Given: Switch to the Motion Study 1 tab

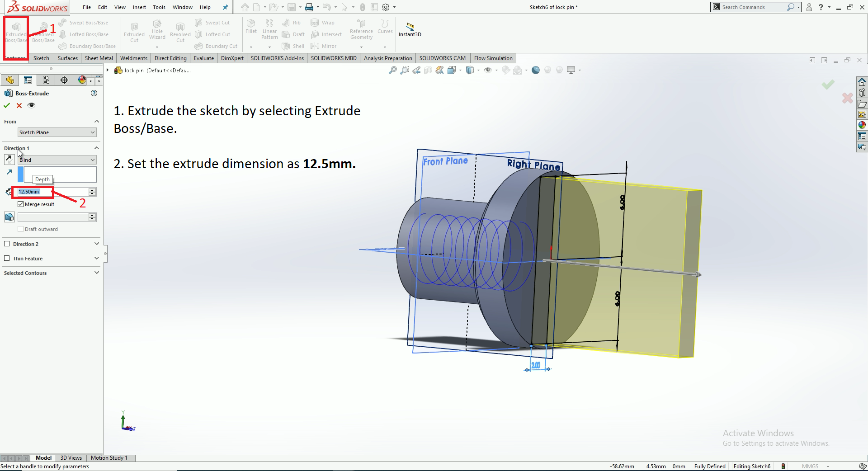Looking at the screenshot, I should click(109, 458).
